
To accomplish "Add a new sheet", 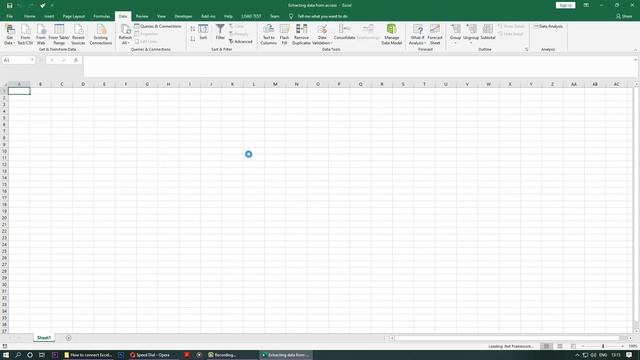I will (69, 338).
